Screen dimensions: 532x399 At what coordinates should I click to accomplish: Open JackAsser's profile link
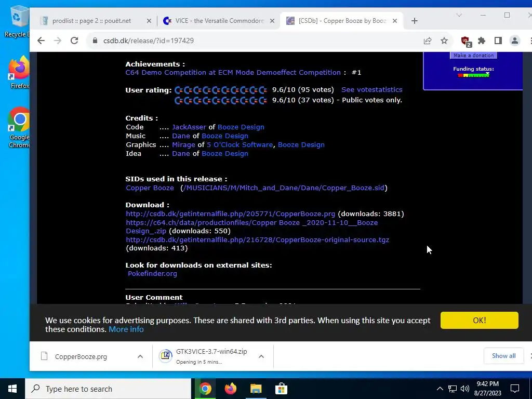tap(189, 127)
